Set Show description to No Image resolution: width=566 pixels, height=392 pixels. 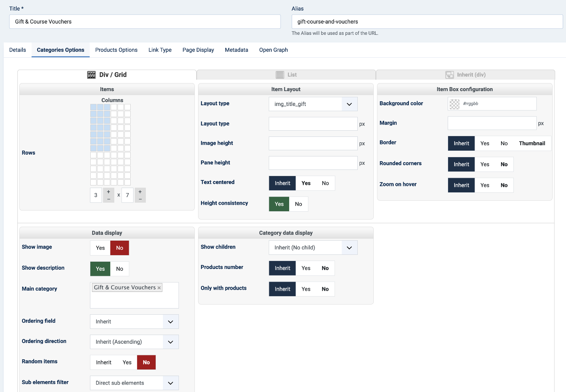click(x=119, y=269)
